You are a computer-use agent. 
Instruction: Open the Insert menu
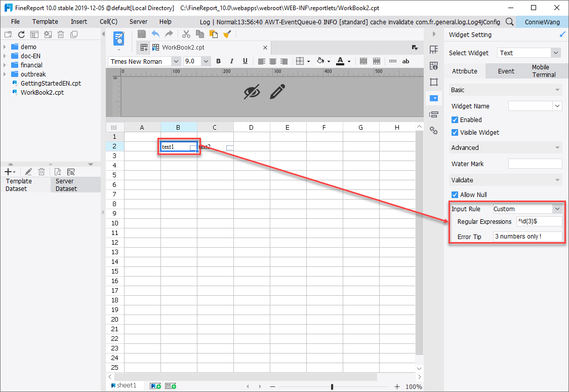tap(79, 22)
